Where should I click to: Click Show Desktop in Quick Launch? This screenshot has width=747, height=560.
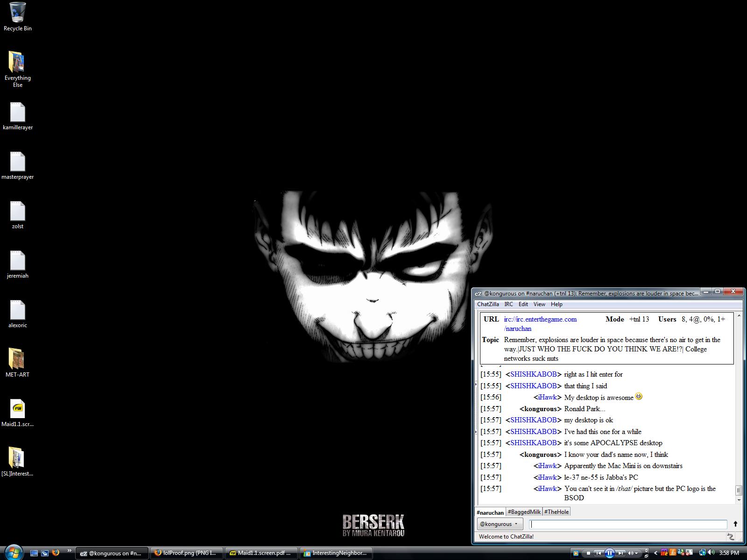click(34, 553)
